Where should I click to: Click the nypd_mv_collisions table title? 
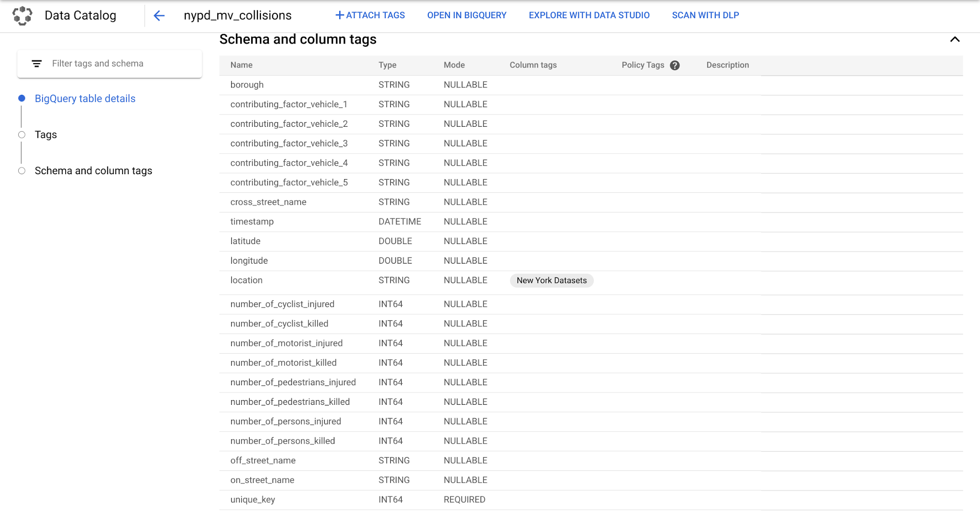click(x=237, y=15)
